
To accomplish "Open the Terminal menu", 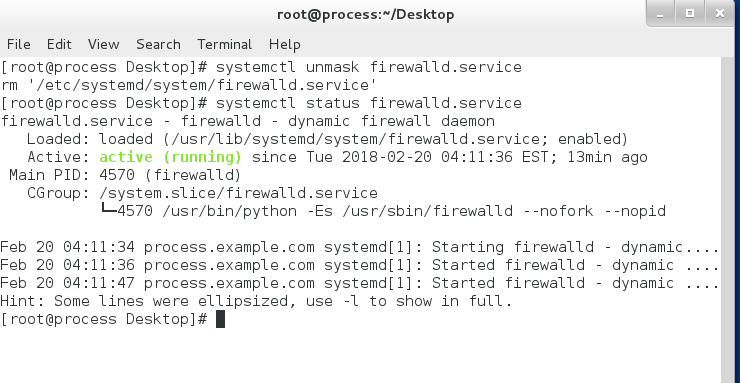I will [225, 44].
